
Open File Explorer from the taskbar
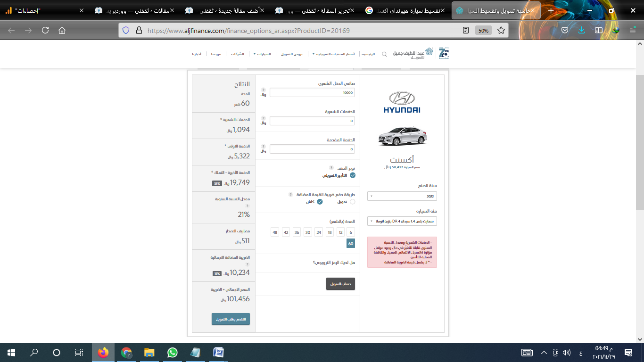149,352
